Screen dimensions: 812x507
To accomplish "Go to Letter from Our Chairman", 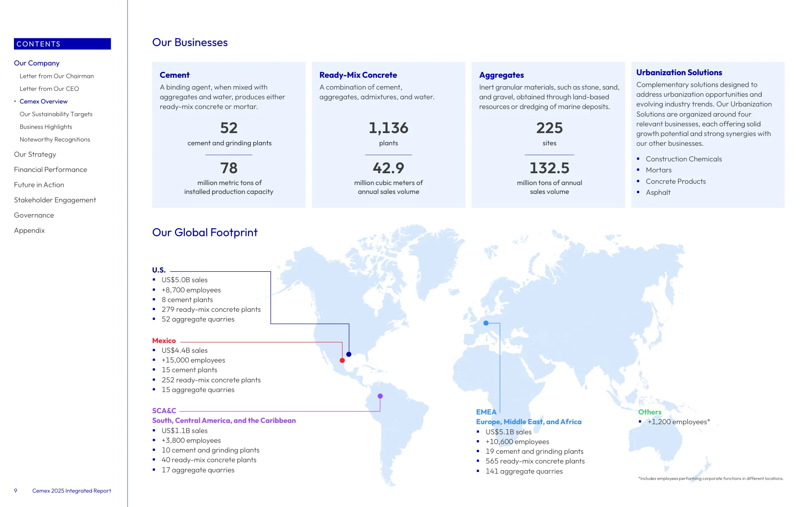I will [57, 76].
